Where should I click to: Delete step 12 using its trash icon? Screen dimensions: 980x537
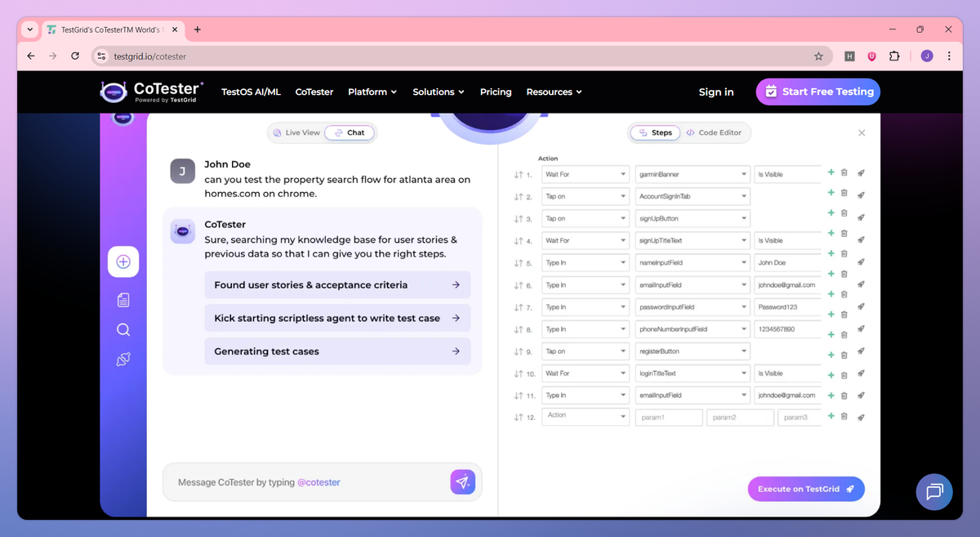844,417
